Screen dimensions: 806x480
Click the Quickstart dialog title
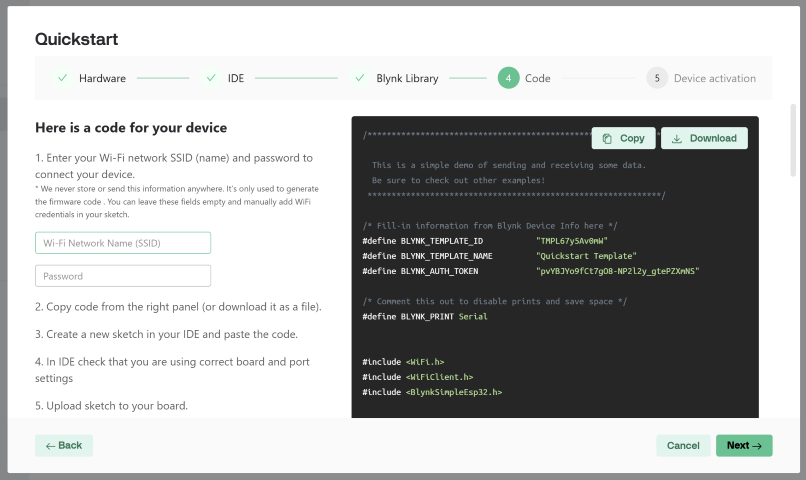[x=77, y=39]
